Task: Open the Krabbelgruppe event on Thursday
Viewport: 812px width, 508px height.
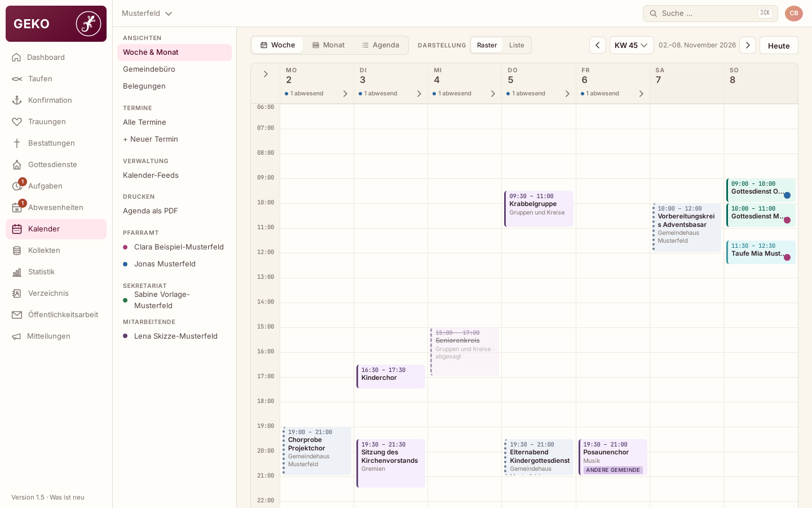Action: [539, 209]
